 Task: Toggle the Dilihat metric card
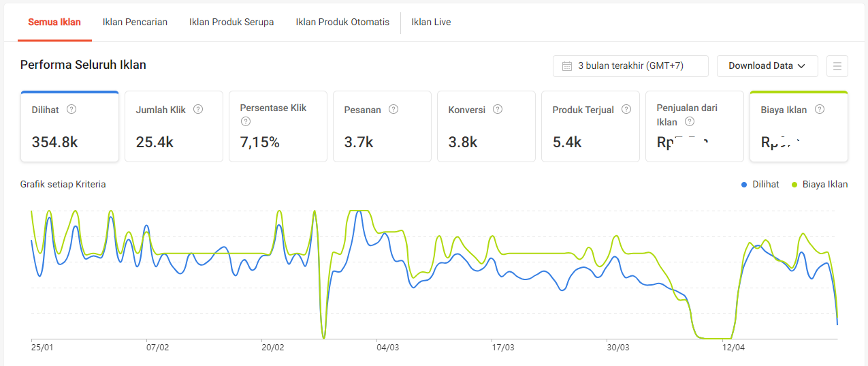tap(70, 127)
